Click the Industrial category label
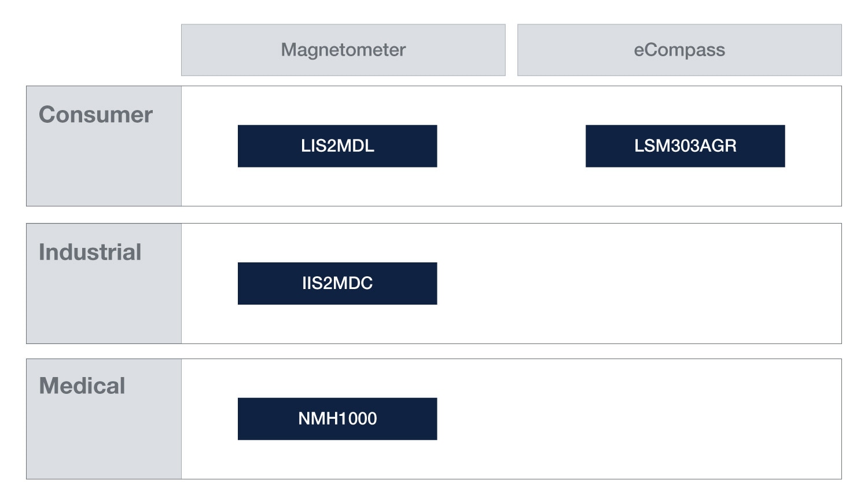 click(90, 252)
